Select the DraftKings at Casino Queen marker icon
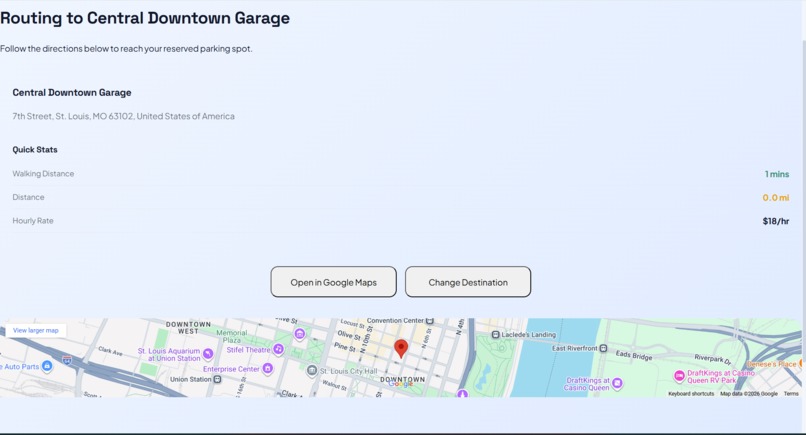This screenshot has width=806, height=435. [617, 383]
